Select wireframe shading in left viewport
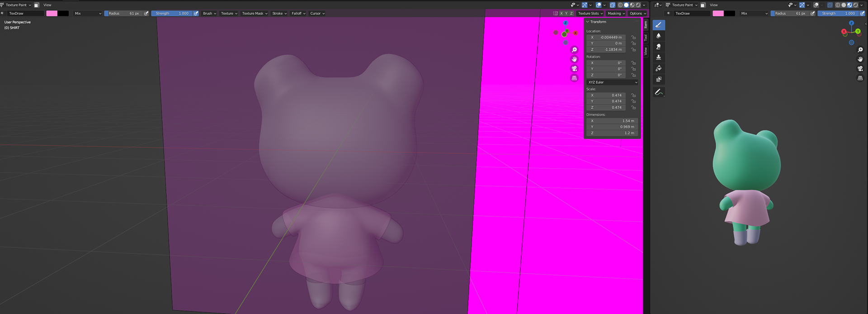Image resolution: width=868 pixels, height=314 pixels. tap(620, 5)
